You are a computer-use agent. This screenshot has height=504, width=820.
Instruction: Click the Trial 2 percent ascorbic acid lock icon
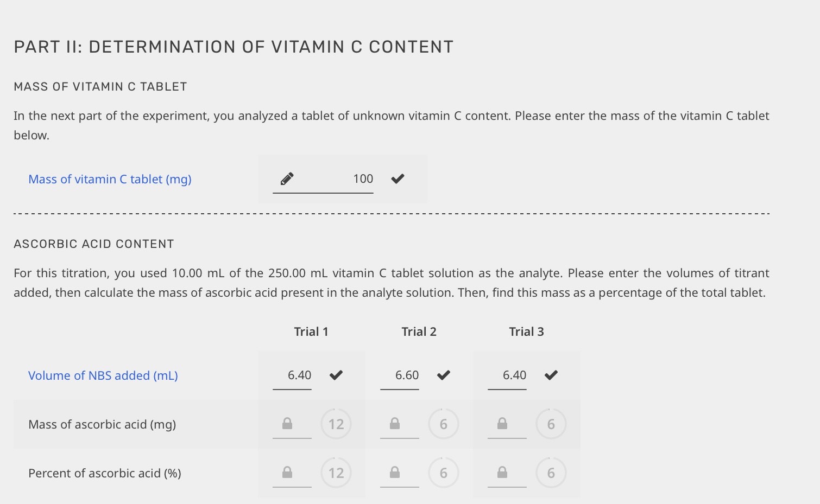[395, 473]
